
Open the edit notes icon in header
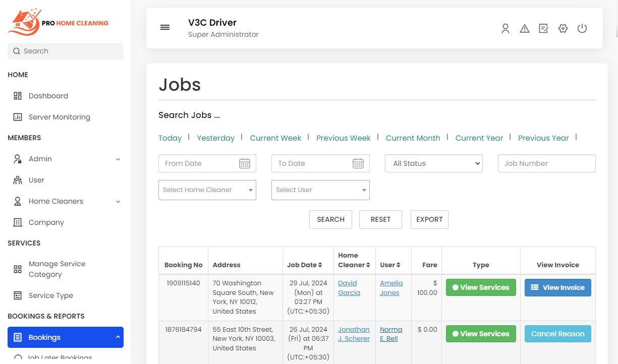point(543,29)
